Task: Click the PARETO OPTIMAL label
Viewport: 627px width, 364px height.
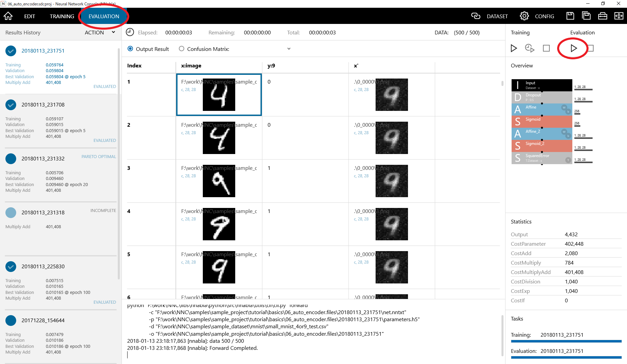Action: point(99,156)
